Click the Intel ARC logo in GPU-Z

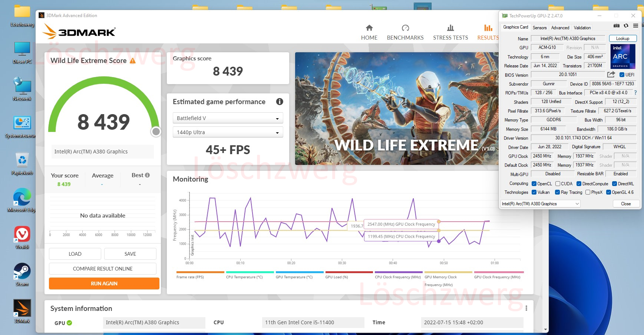[x=623, y=56]
